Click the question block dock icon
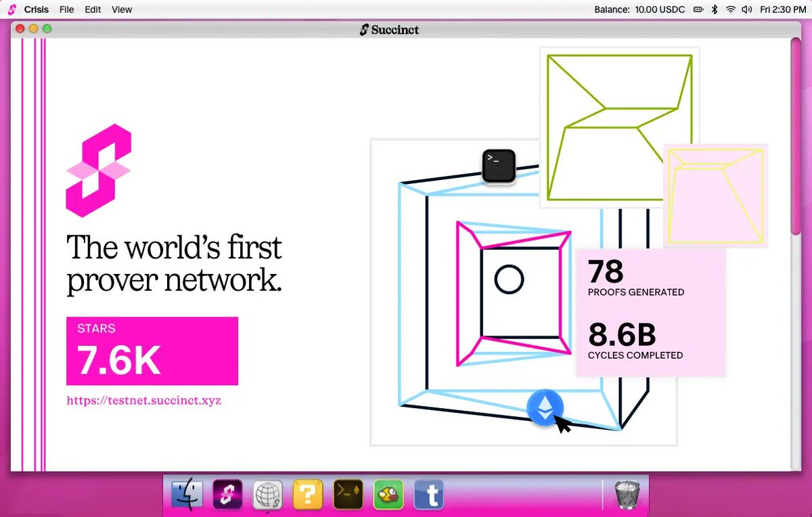This screenshot has width=812, height=517. coord(307,494)
